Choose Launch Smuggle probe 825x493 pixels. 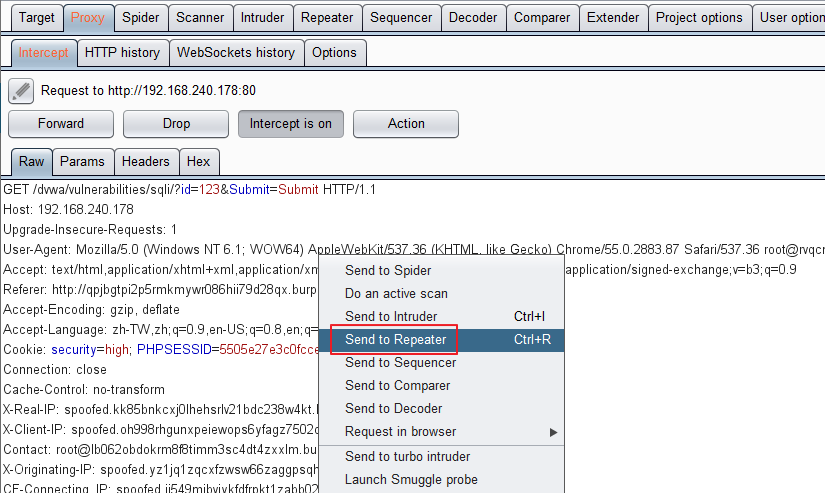click(441, 480)
